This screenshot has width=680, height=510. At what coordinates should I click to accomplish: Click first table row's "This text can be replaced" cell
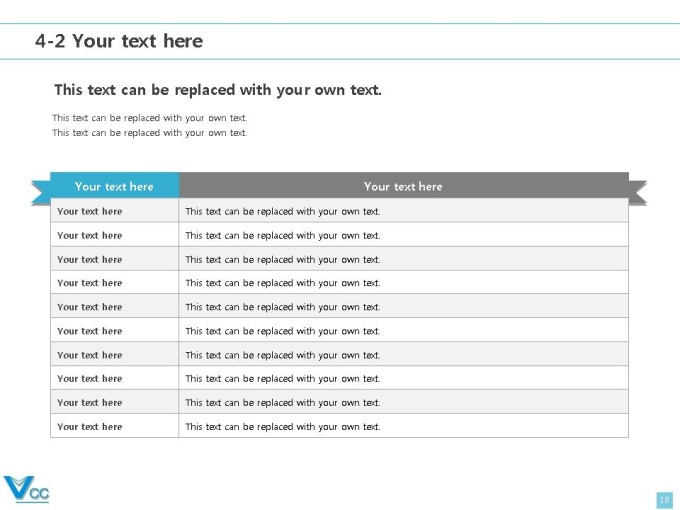point(404,211)
